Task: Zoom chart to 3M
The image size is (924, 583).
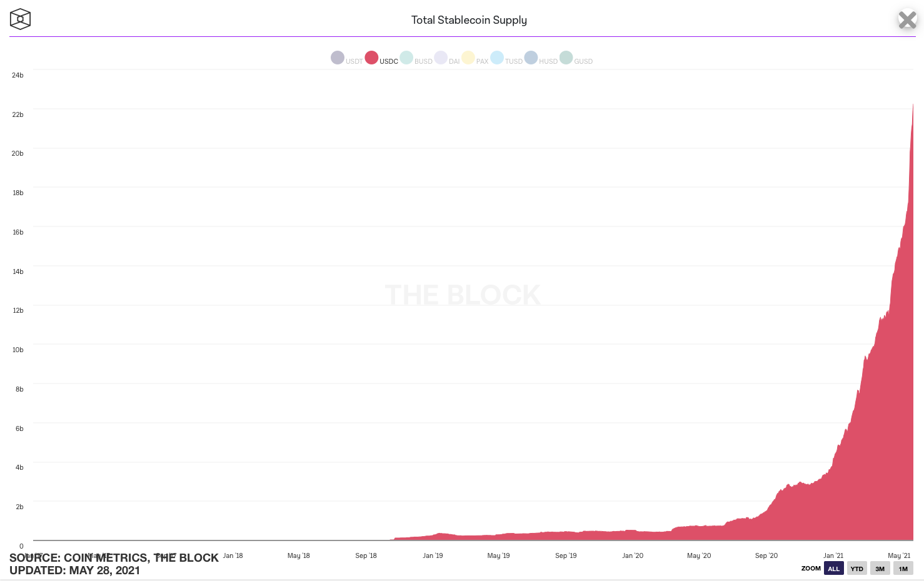Action: pyautogui.click(x=880, y=569)
